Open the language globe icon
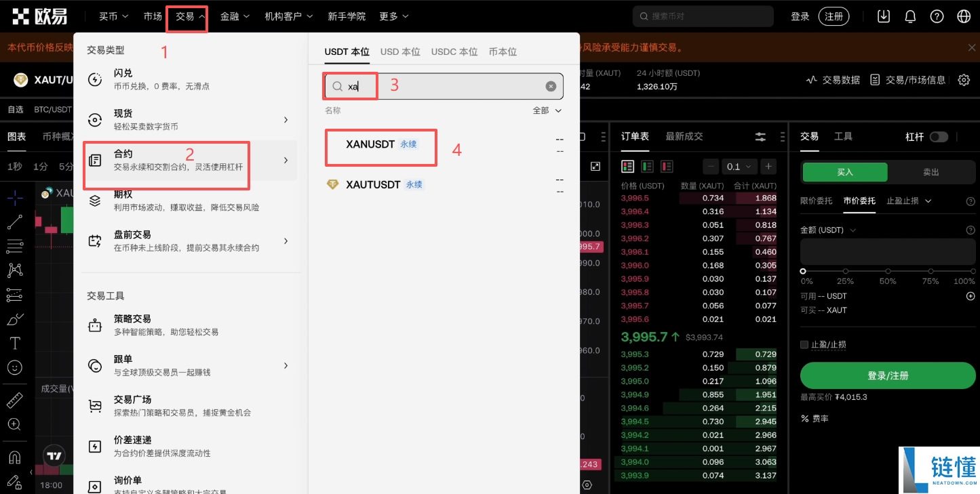Viewport: 980px width, 494px height. click(964, 16)
